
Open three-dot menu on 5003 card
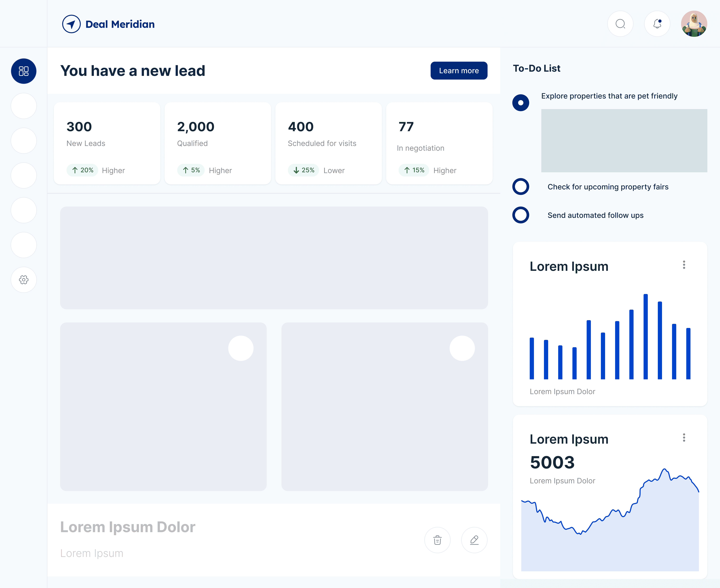click(684, 438)
